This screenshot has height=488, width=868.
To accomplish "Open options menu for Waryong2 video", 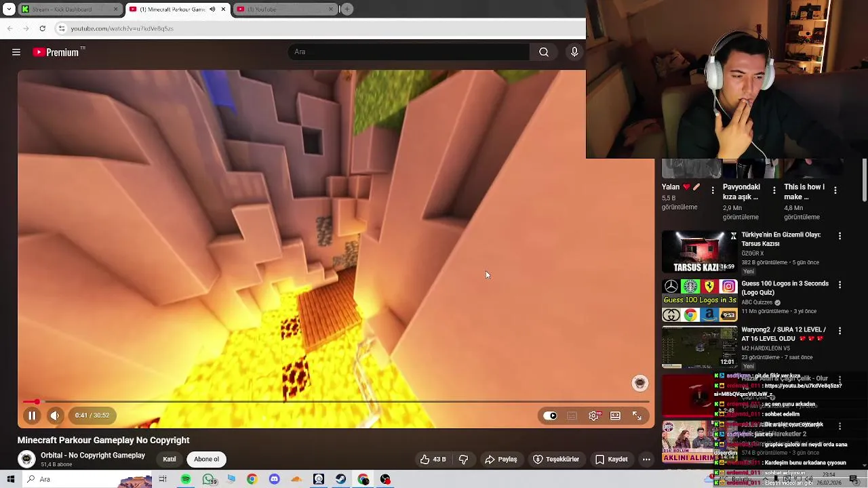I will tap(840, 331).
